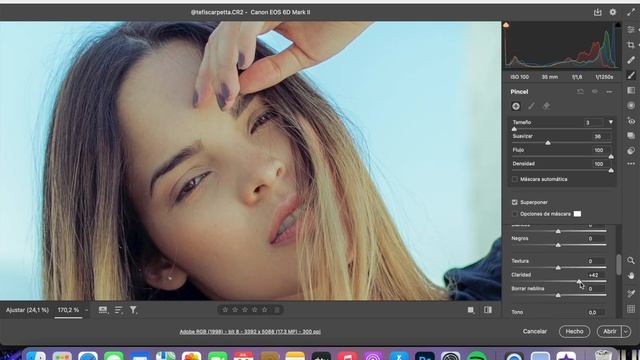Uncheck the Superponer checkbox
Screen dimensions: 640x360
[x=515, y=202]
